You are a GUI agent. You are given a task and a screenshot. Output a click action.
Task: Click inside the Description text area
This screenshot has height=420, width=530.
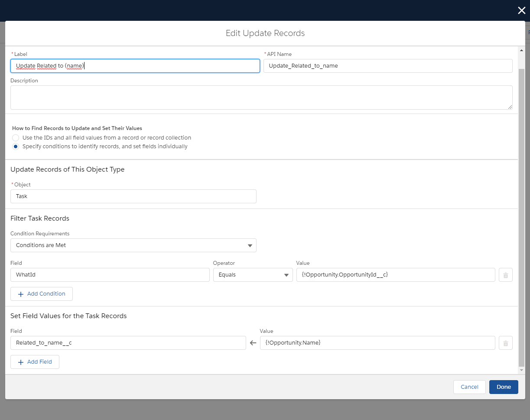(261, 98)
